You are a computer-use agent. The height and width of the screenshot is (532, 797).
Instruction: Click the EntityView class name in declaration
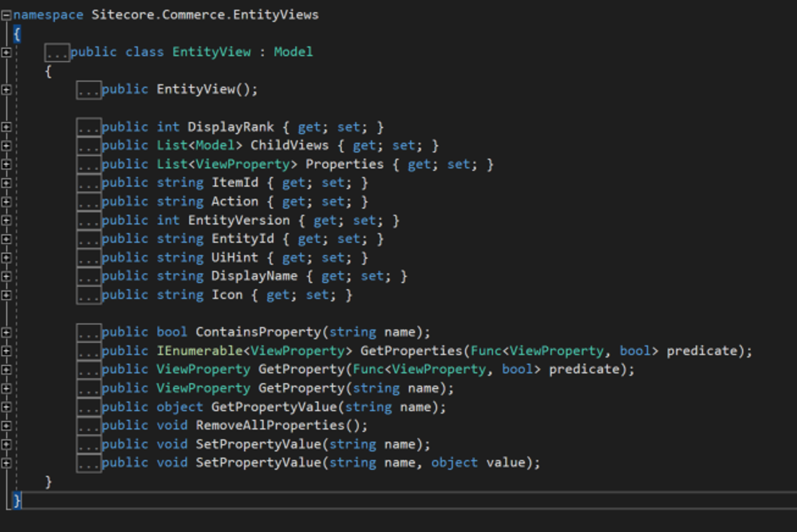pyautogui.click(x=211, y=52)
